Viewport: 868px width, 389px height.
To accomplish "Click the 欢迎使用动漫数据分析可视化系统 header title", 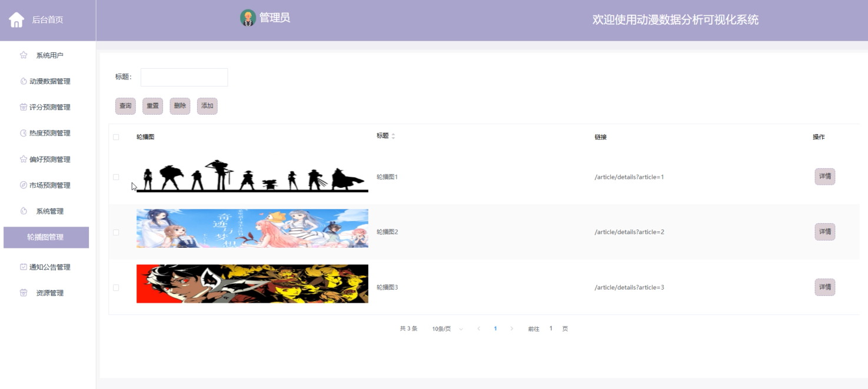I will [x=676, y=19].
